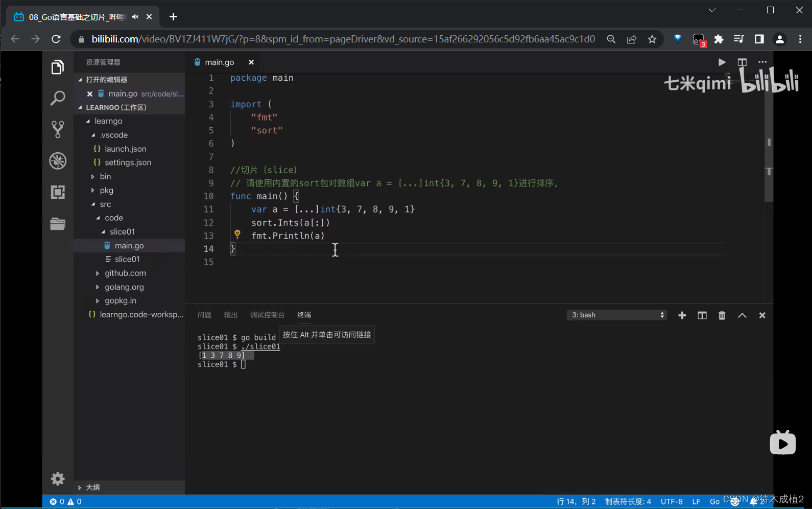Open browser side panel icon

click(x=759, y=39)
